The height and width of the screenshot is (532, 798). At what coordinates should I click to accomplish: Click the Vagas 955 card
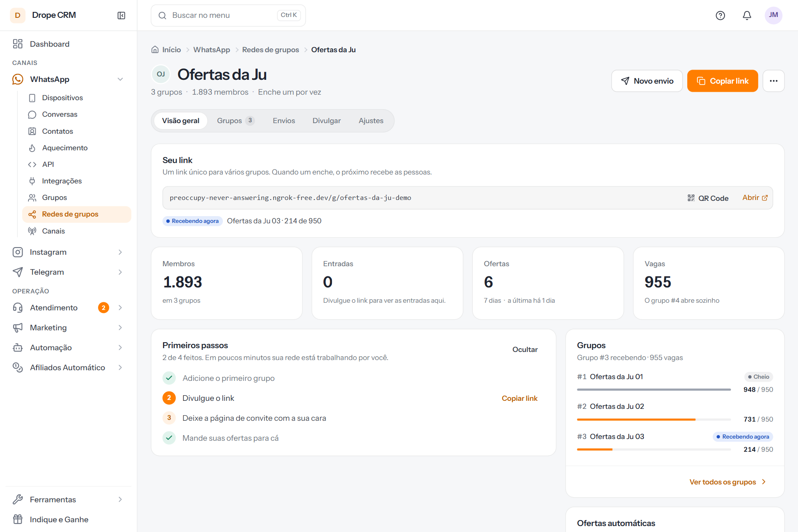(708, 283)
